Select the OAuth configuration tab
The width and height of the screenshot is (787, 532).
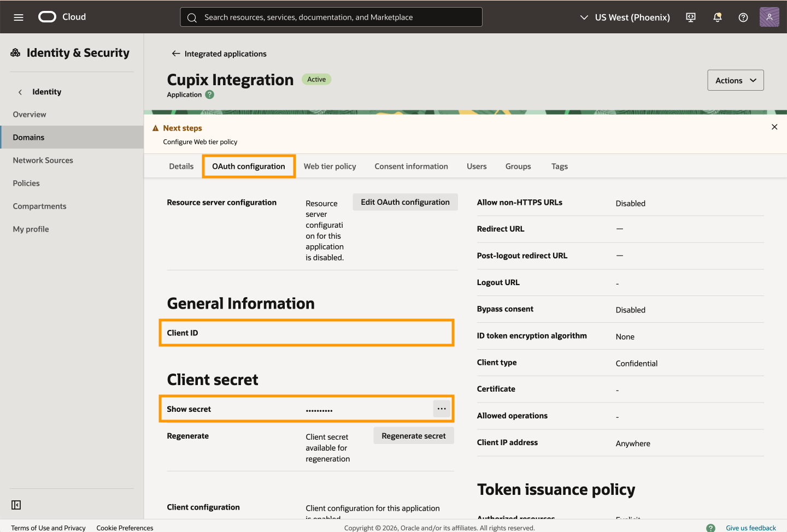coord(249,166)
